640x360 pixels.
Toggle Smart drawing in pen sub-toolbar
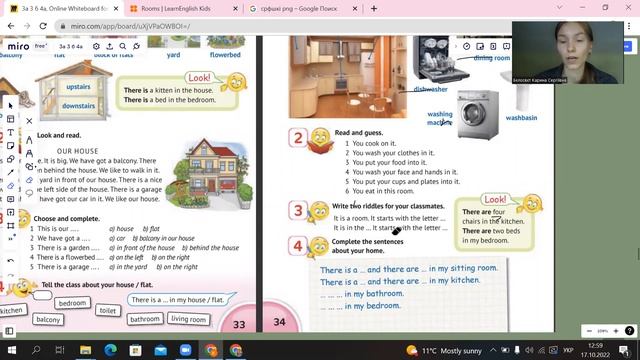[29, 167]
